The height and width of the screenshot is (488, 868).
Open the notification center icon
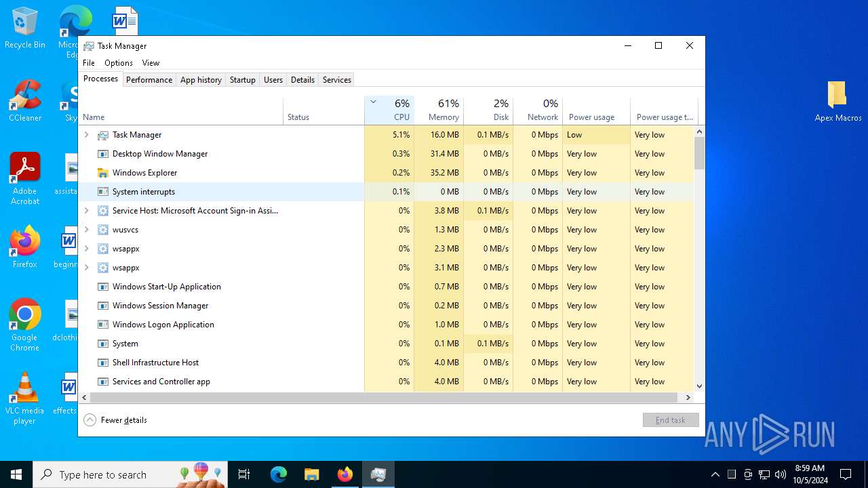[x=846, y=474]
